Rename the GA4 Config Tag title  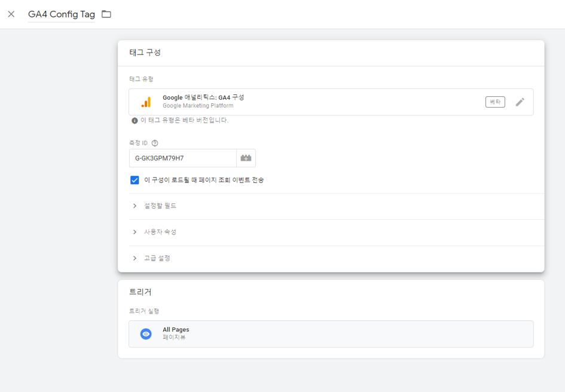tap(62, 14)
